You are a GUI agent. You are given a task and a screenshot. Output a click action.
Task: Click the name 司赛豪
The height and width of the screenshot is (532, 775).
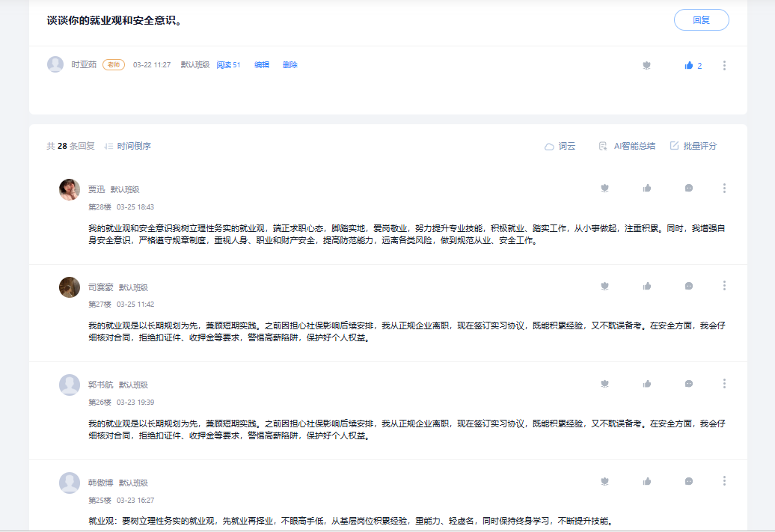(101, 287)
